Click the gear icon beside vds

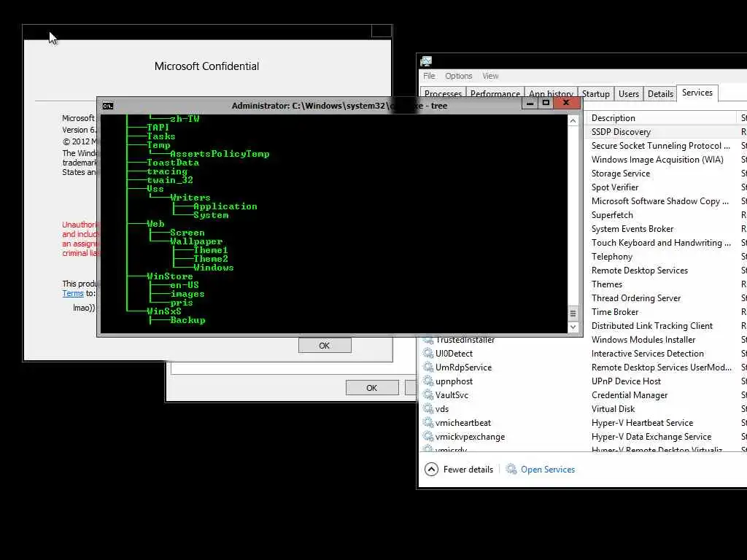click(427, 408)
